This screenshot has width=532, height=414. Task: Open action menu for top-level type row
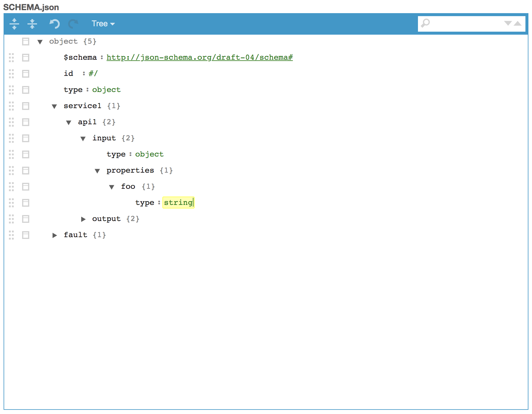[x=26, y=90]
